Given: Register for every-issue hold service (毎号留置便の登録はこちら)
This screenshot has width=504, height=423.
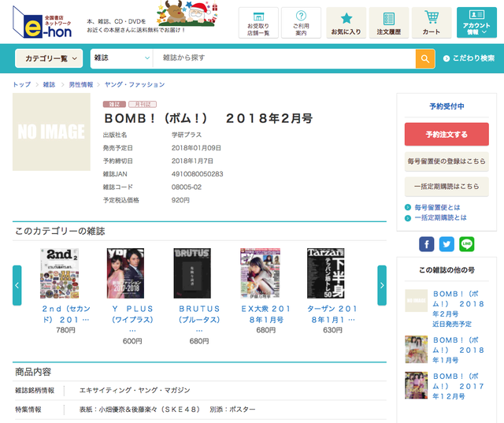Looking at the screenshot, I should point(447,161).
